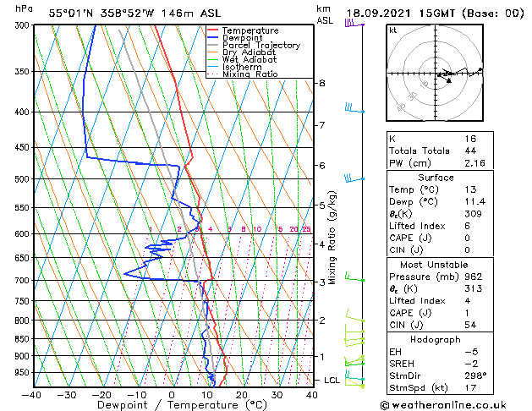Viewport: 532px width, 411px height.
Task: Click the Most Unstable section header
Action: click(x=434, y=265)
